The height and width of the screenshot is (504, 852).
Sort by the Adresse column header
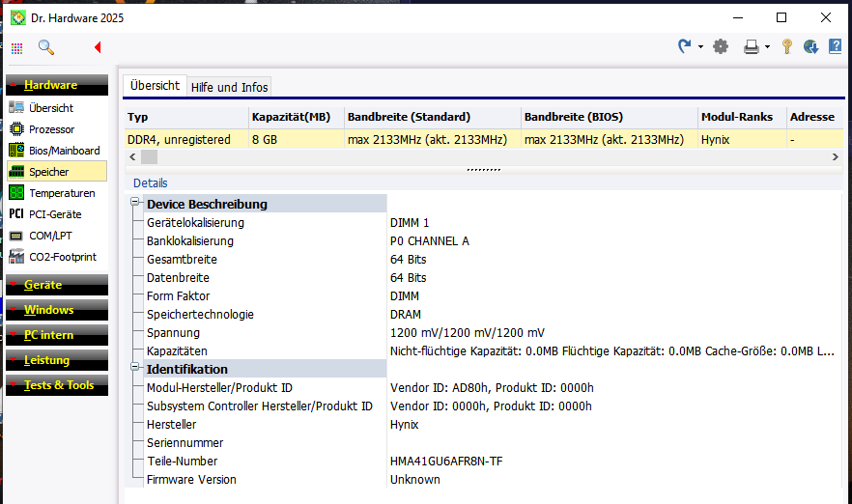click(x=814, y=117)
